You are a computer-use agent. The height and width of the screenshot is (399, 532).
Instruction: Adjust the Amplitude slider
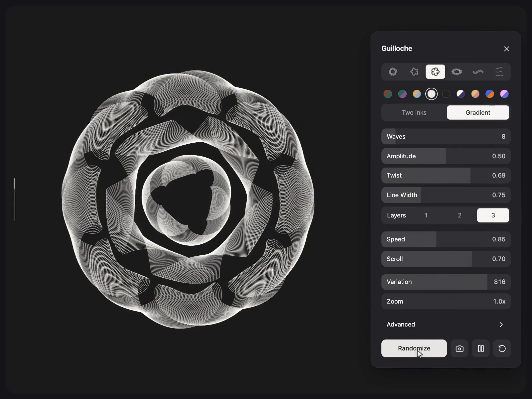[x=446, y=156]
